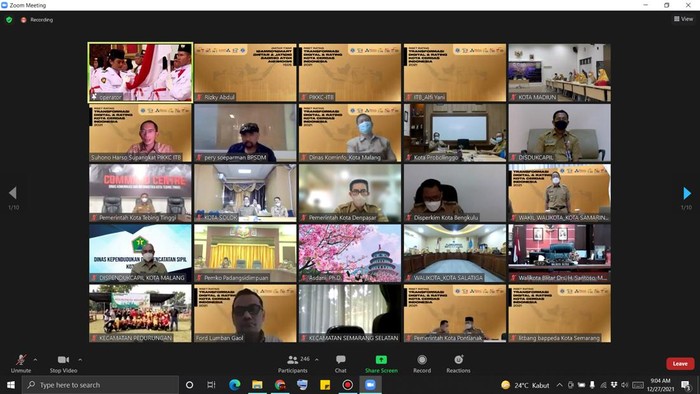Select the pink blossom background tile
The width and height of the screenshot is (700, 394).
point(350,253)
